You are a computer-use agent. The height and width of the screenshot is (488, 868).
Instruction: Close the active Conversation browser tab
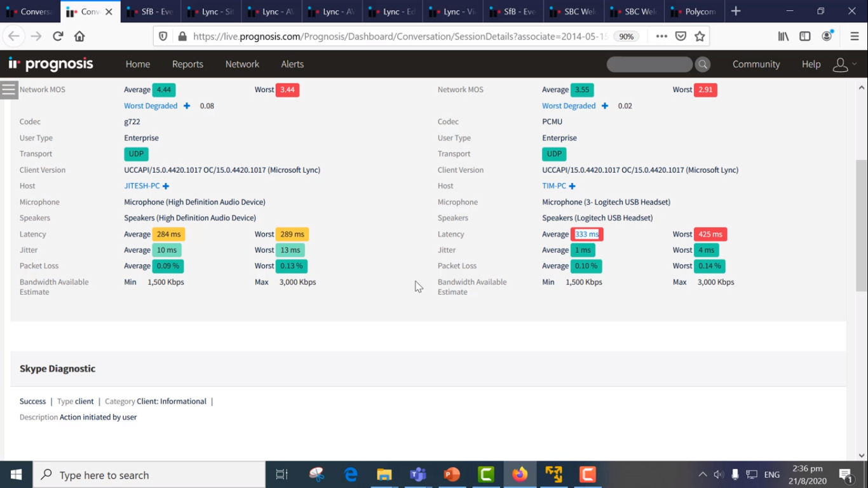point(109,11)
